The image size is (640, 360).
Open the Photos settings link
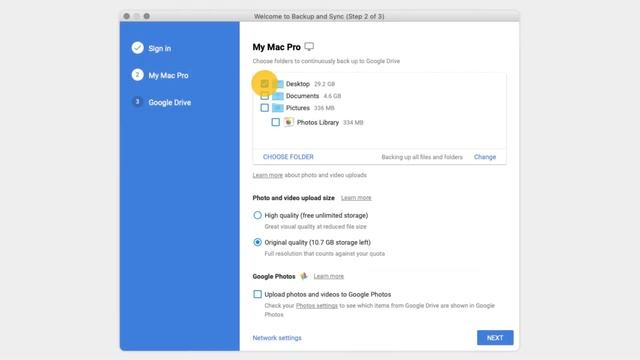[317, 306]
